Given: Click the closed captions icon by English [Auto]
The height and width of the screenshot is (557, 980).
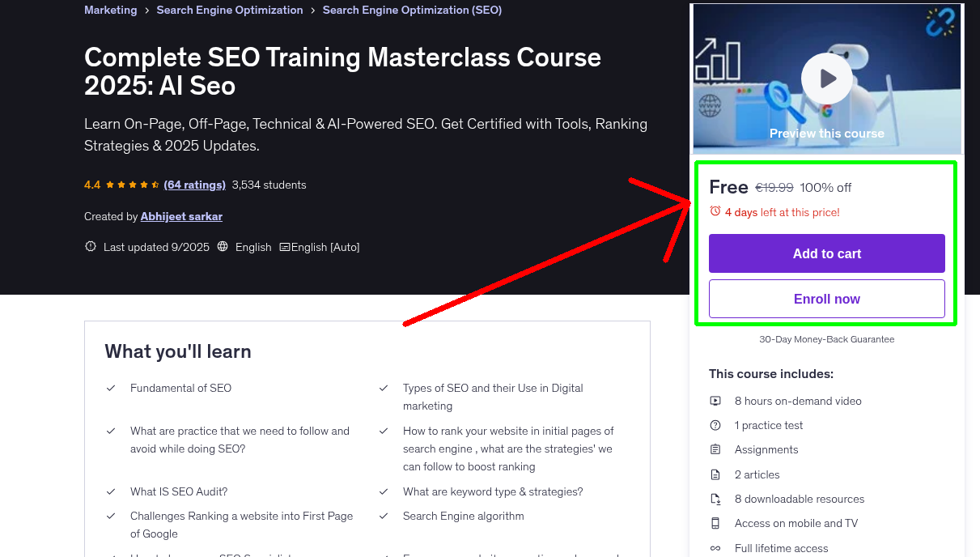Looking at the screenshot, I should 285,247.
